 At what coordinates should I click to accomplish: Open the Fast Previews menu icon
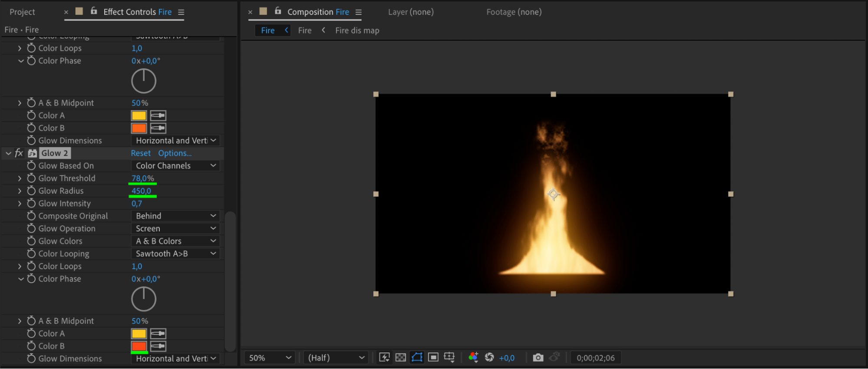click(x=384, y=357)
